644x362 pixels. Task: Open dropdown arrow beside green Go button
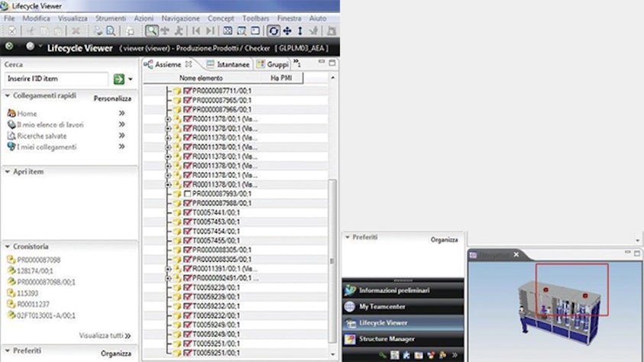131,79
